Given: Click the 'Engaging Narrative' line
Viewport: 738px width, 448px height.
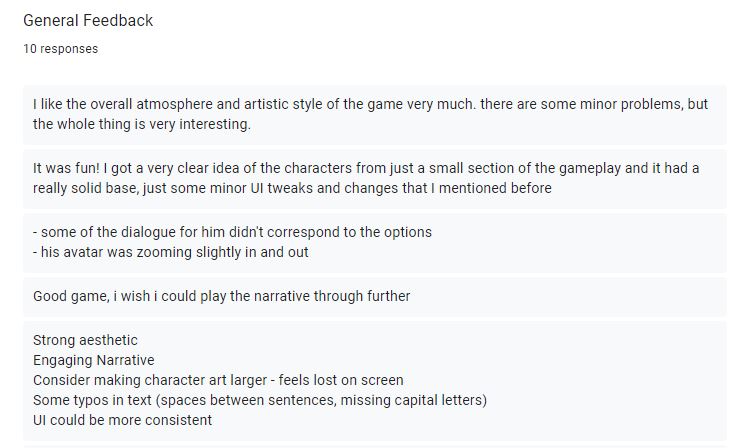Looking at the screenshot, I should point(94,360).
